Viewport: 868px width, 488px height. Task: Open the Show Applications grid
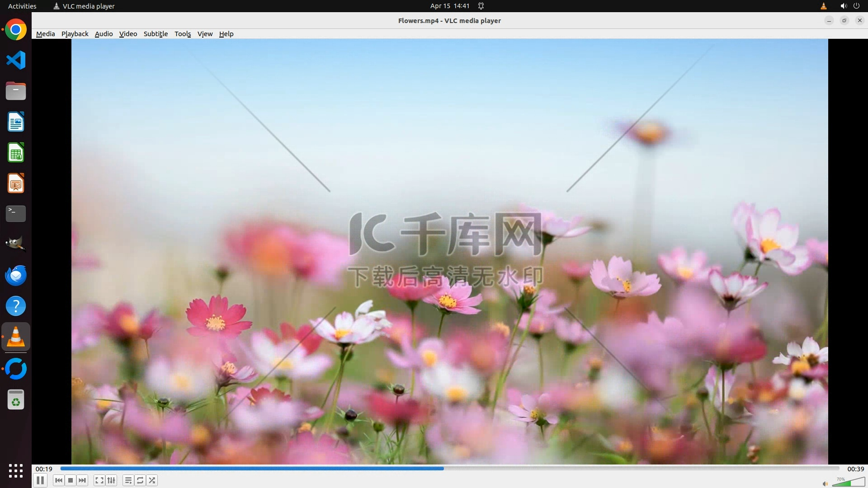click(x=16, y=470)
